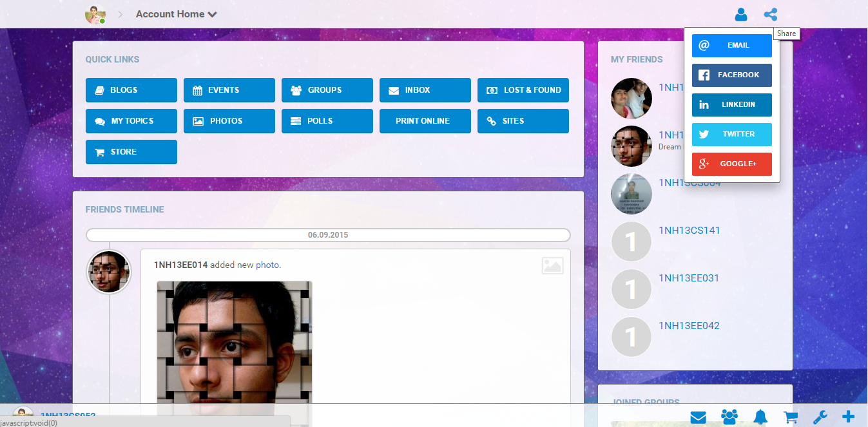This screenshot has height=427, width=868.
Task: Open My Topics quick link
Action: point(131,121)
